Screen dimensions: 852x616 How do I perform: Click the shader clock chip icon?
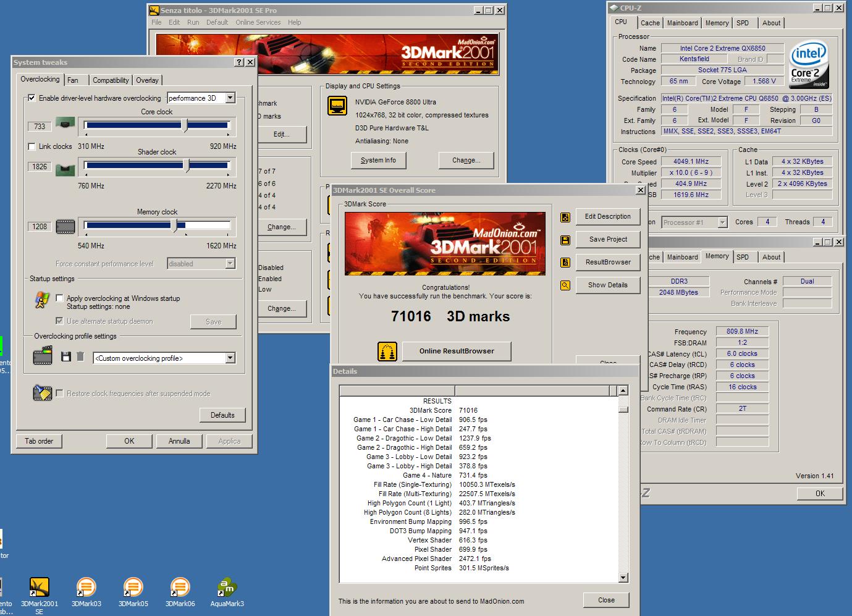[x=65, y=169]
